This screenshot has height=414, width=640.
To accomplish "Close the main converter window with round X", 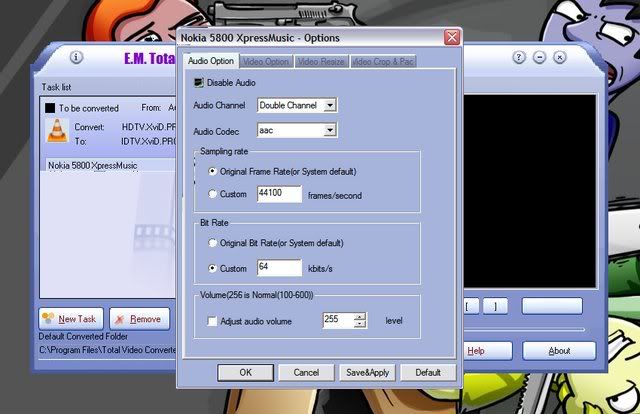I will point(560,57).
